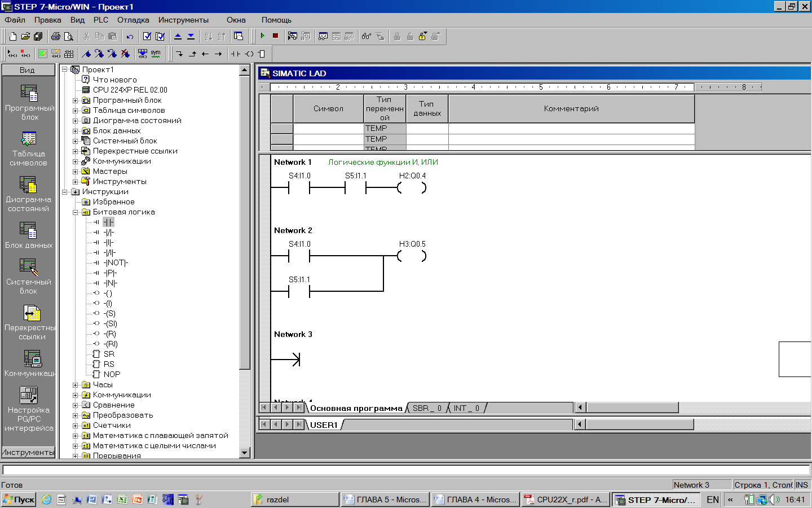The height and width of the screenshot is (508, 812).
Task: Click the Undo arrow icon
Action: coord(130,36)
